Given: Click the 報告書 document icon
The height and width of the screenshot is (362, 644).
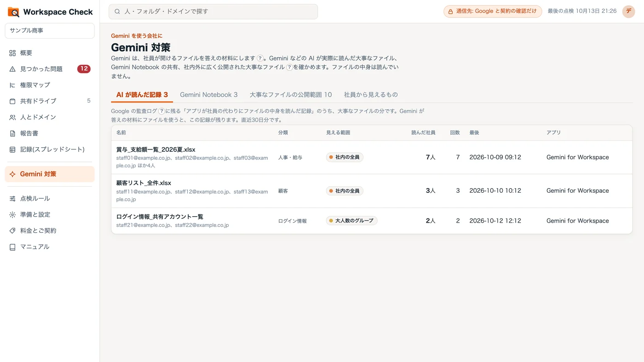Looking at the screenshot, I should tap(12, 133).
